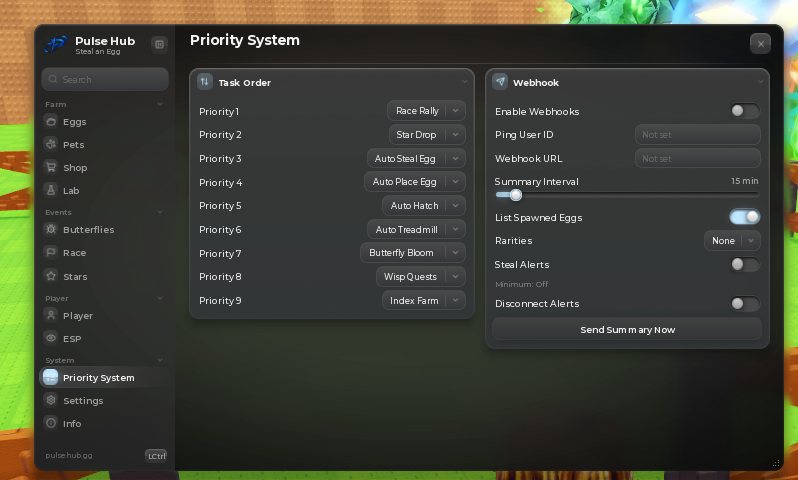
Task: Click Send Summary Now button
Action: click(627, 329)
